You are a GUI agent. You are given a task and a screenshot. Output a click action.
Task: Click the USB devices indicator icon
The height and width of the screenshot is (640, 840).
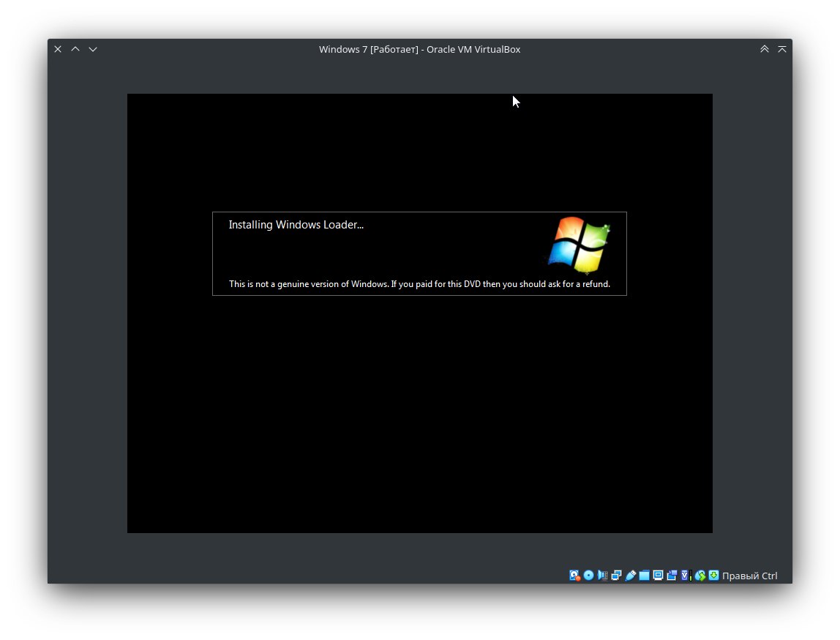tap(630, 576)
